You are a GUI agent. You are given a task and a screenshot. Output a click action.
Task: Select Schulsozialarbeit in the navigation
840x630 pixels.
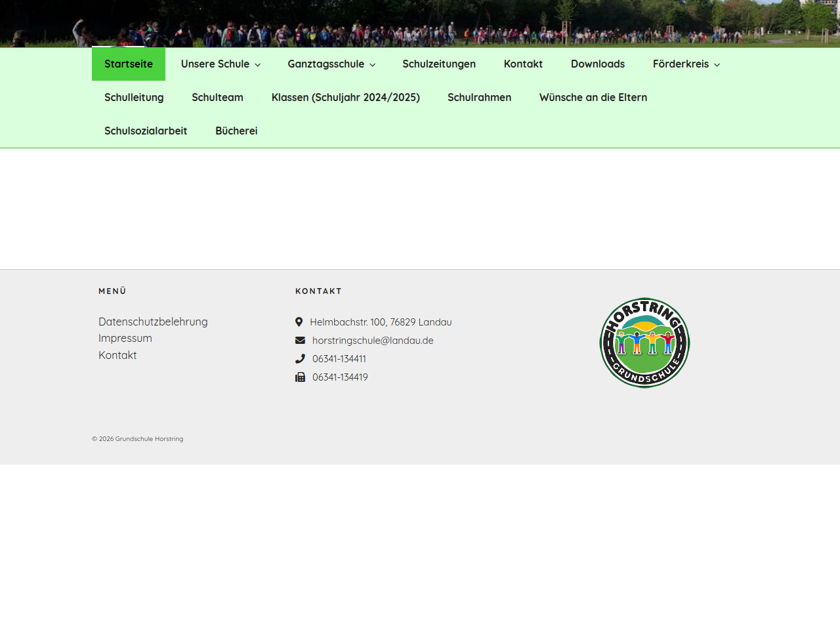(x=146, y=131)
